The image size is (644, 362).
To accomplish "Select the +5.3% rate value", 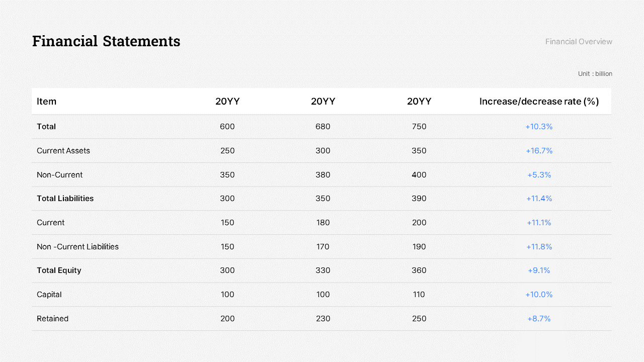I will pyautogui.click(x=539, y=175).
